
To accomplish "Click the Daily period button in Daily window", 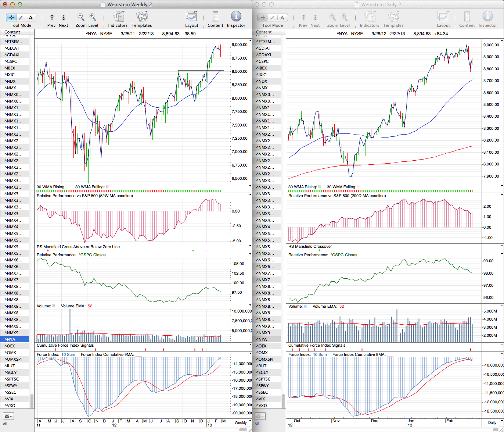I will click(492, 422).
